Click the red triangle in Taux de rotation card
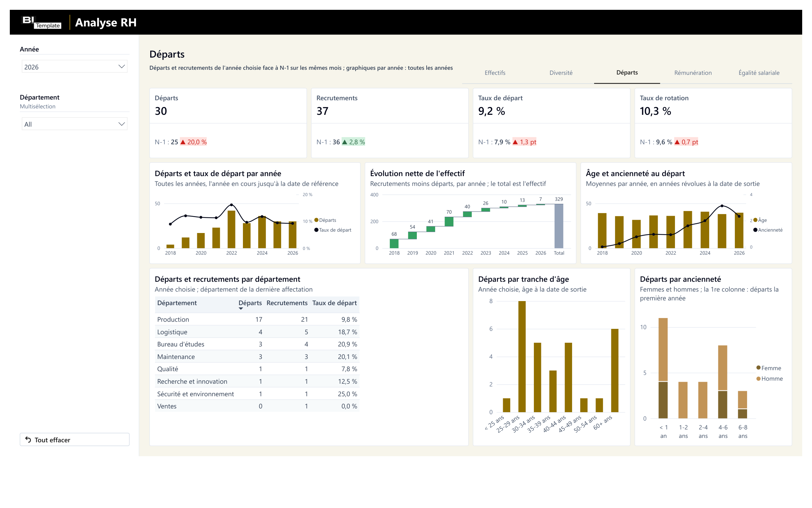 [x=677, y=142]
